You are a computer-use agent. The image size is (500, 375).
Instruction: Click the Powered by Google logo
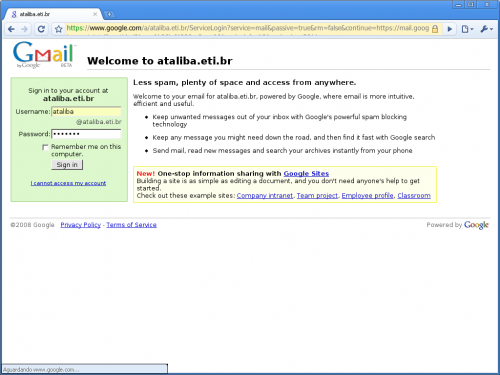pyautogui.click(x=476, y=225)
